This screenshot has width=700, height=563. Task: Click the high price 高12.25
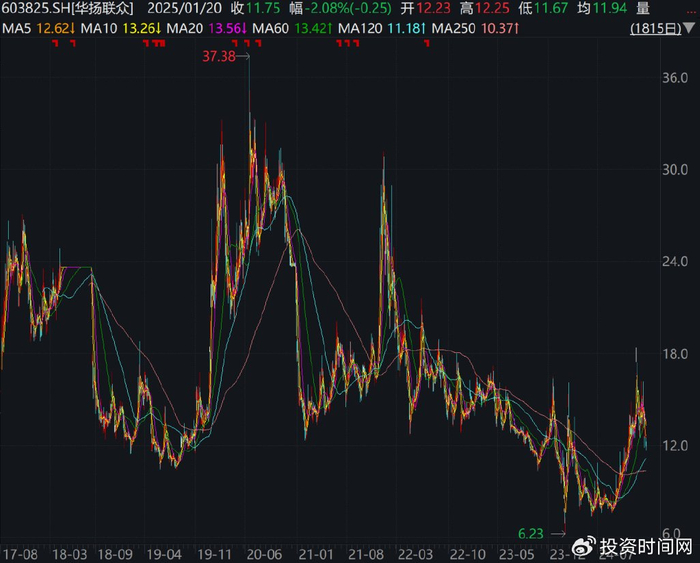485,8
